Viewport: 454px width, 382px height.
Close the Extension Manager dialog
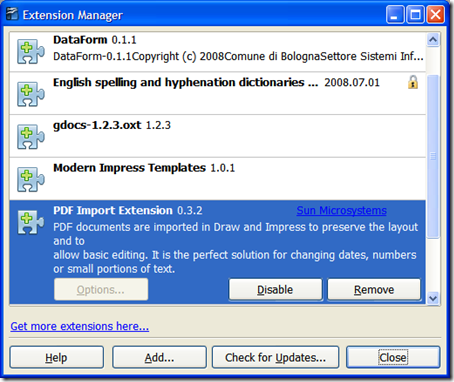393,357
